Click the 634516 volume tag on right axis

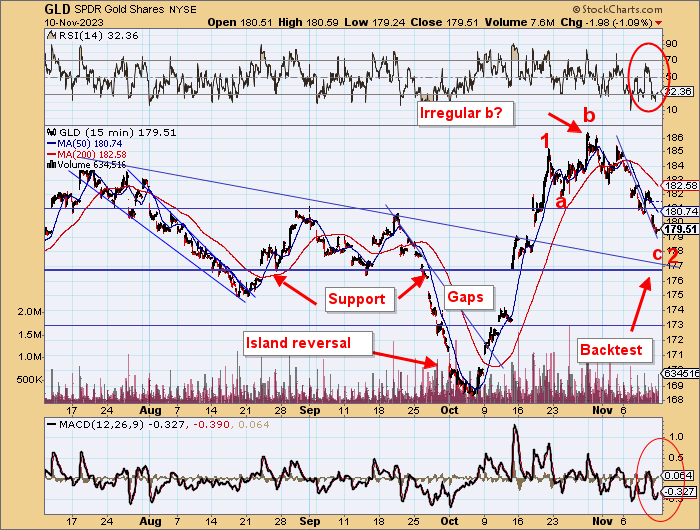pos(681,373)
